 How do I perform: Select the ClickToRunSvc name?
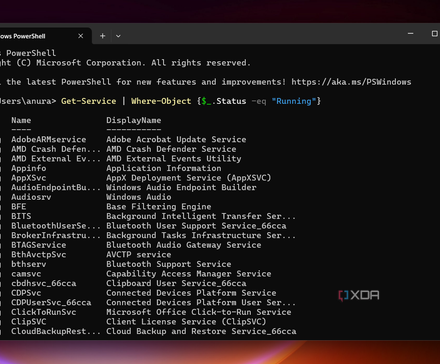click(44, 312)
